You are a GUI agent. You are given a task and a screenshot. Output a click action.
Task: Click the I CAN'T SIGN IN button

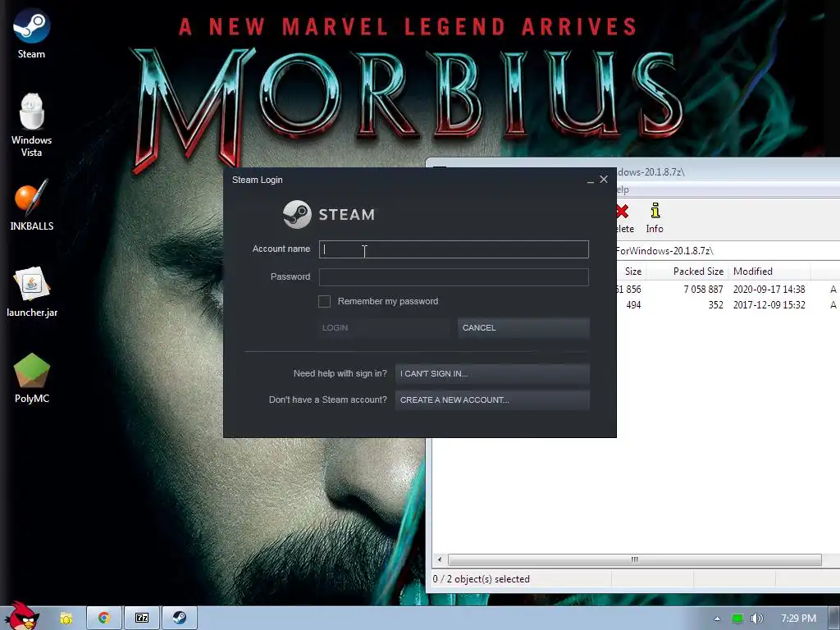coord(492,374)
